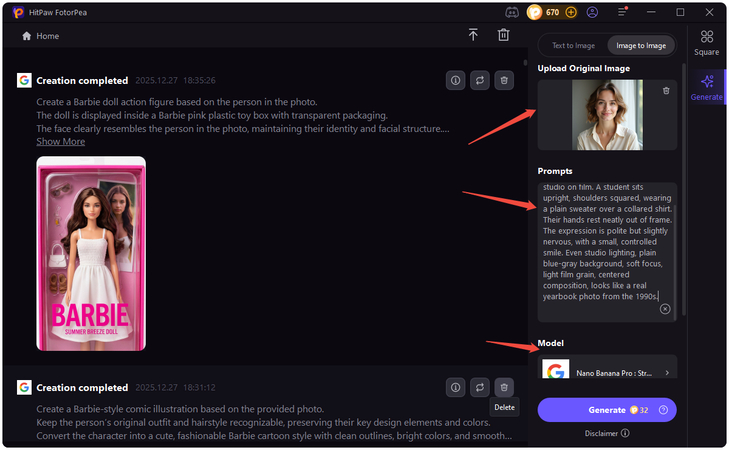Switch to the Text to Image tab

pos(573,46)
